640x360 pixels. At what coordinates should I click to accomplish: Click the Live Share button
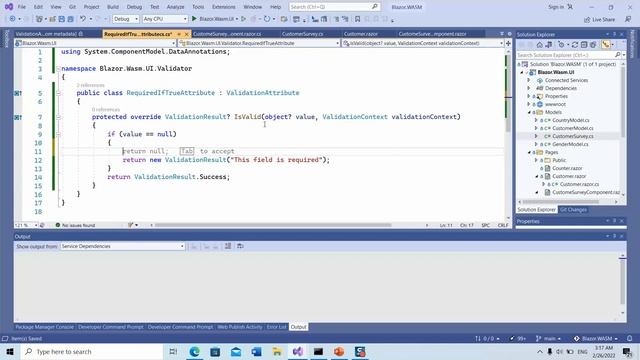[x=599, y=19]
